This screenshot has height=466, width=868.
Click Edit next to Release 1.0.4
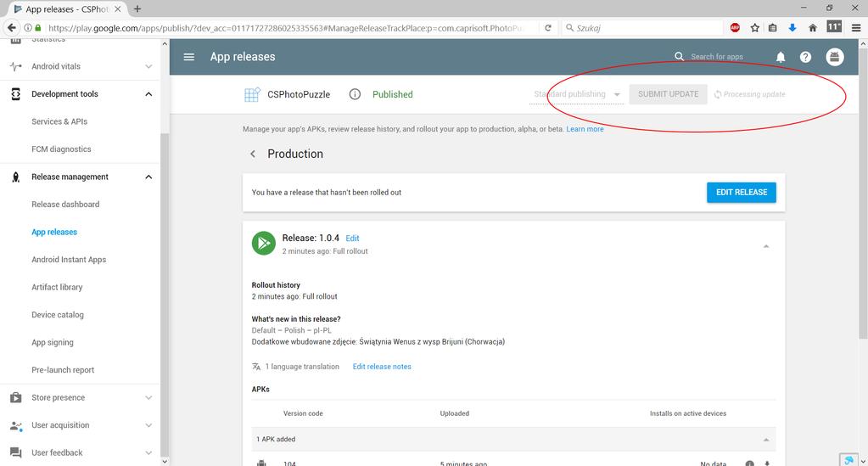(x=352, y=239)
